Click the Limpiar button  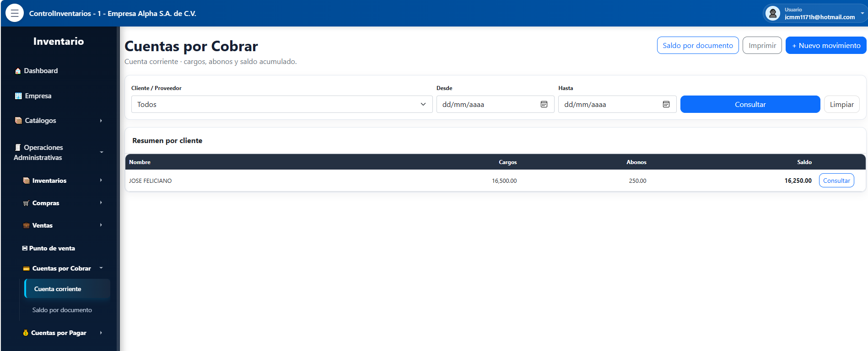click(x=842, y=104)
